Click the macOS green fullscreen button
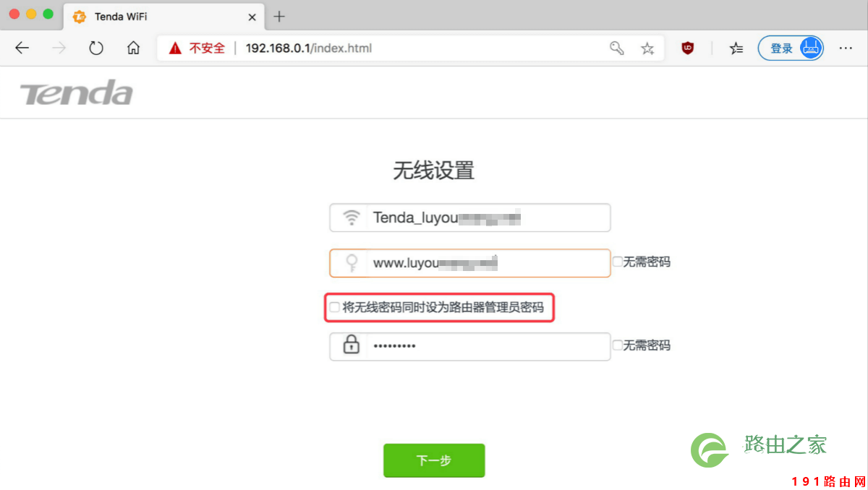 48,14
